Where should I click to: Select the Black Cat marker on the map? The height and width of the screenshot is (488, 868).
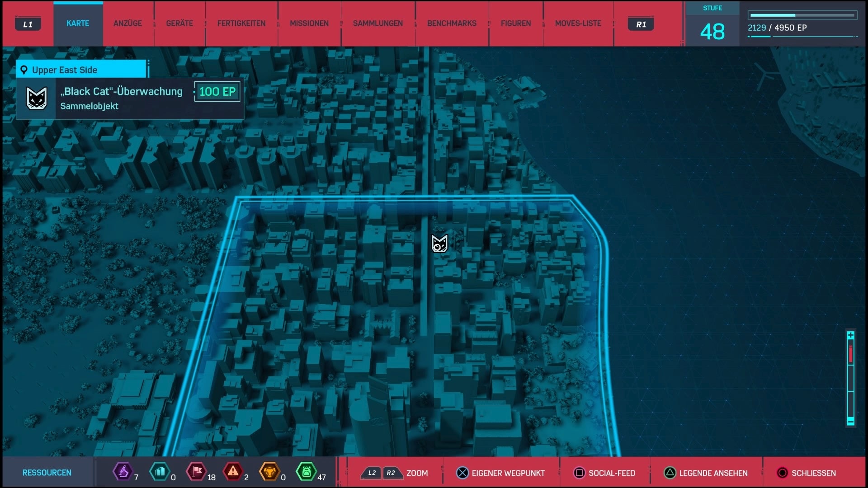click(x=439, y=244)
